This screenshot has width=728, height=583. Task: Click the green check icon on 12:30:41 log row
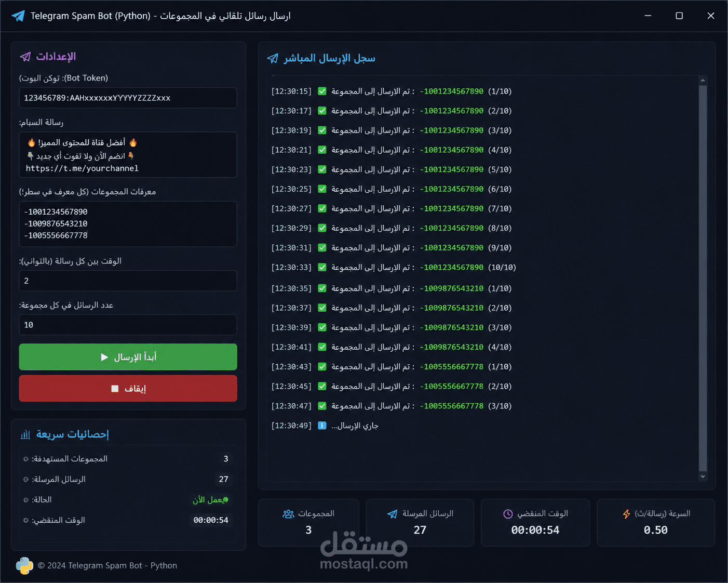tap(322, 347)
